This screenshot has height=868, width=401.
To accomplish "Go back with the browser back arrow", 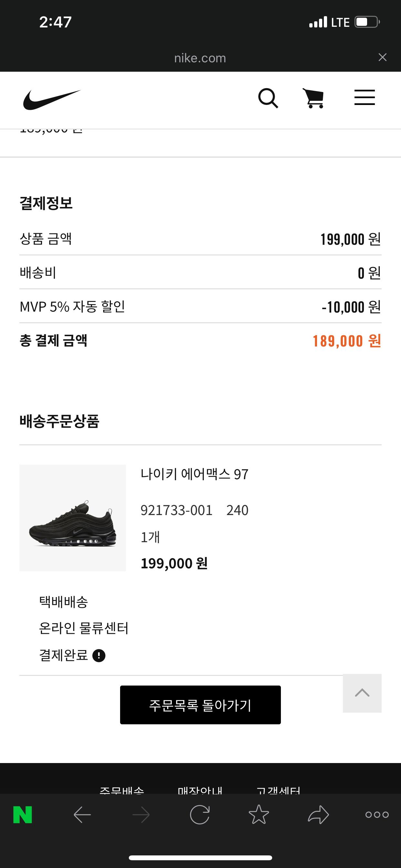I will [82, 815].
